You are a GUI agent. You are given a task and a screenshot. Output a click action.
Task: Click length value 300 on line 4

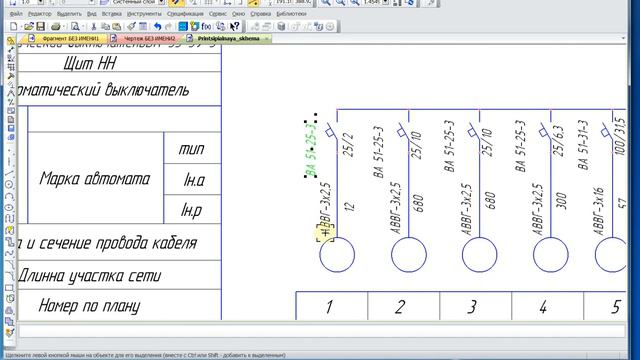tap(561, 201)
